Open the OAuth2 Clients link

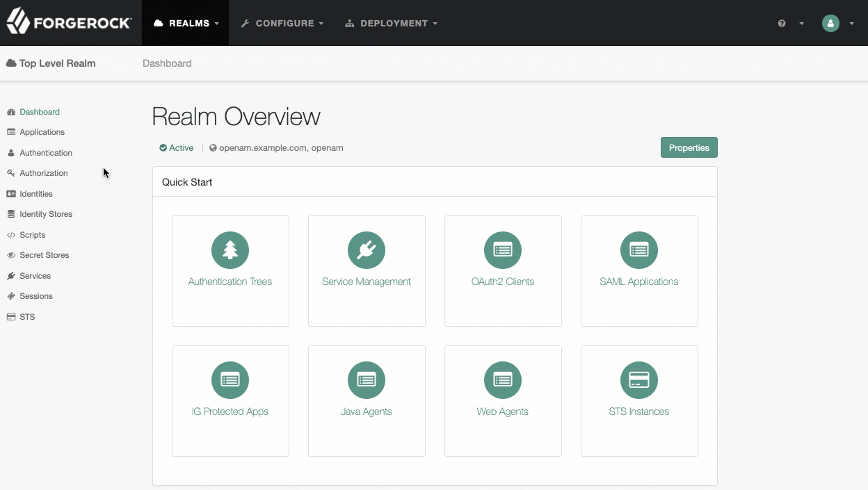point(503,281)
